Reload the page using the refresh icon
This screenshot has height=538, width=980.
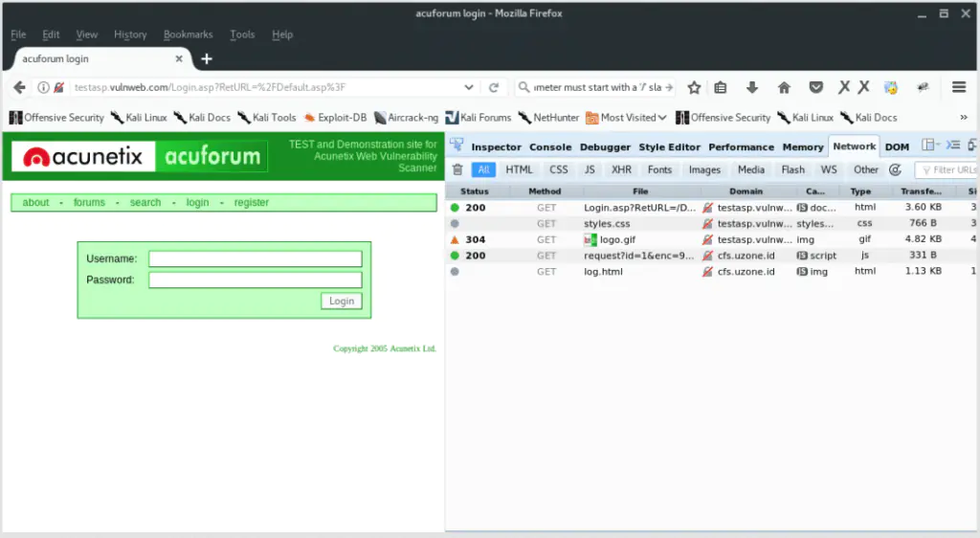click(x=494, y=87)
